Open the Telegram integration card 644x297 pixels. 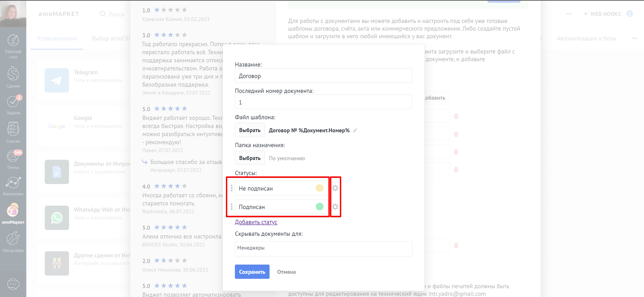coord(83,80)
